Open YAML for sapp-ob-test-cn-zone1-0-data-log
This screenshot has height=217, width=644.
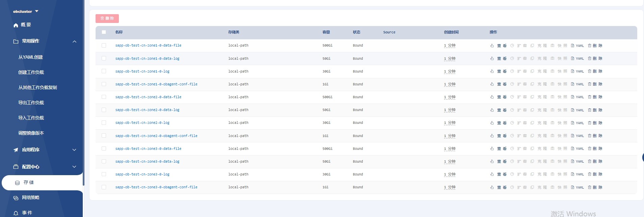577,58
